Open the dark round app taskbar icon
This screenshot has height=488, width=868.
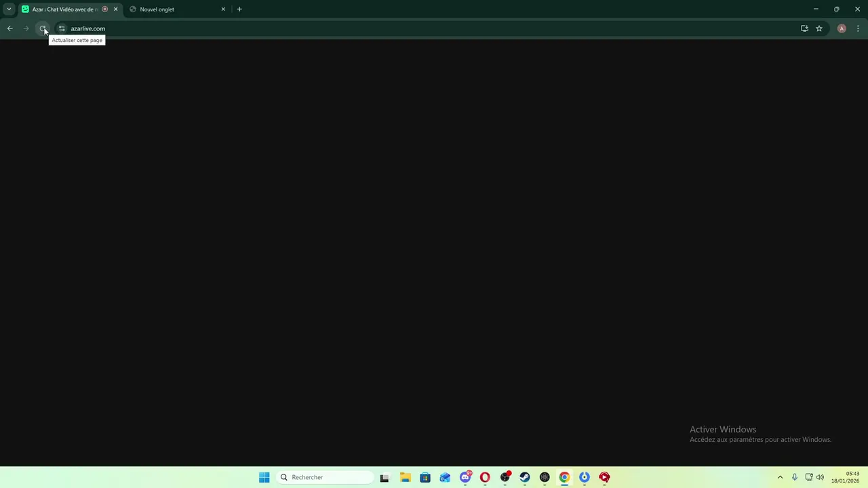[x=545, y=477]
